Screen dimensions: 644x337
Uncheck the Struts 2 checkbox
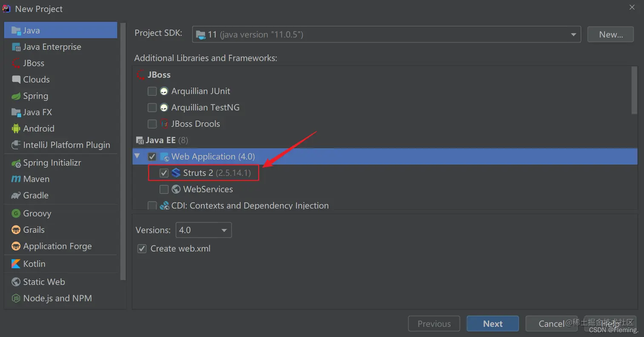click(164, 173)
